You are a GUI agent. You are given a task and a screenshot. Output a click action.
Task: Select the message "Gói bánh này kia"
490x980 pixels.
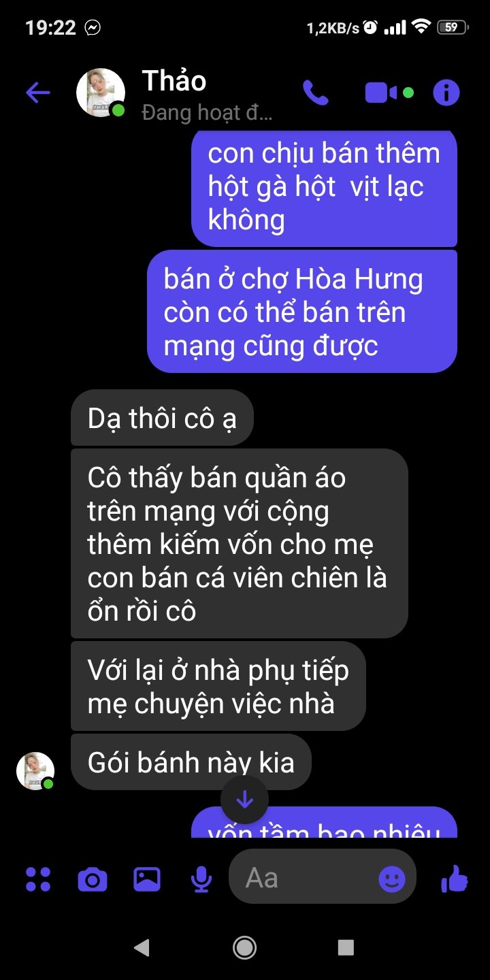click(191, 762)
